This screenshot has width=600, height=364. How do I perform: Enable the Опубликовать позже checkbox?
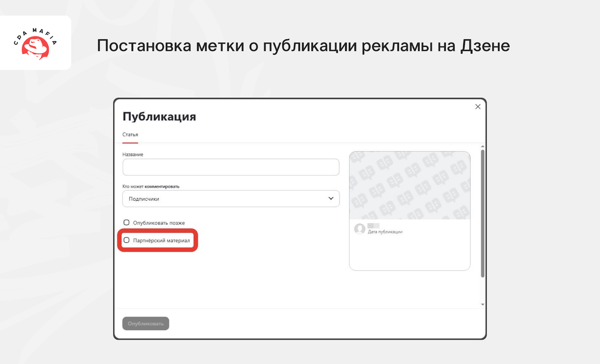tap(126, 222)
